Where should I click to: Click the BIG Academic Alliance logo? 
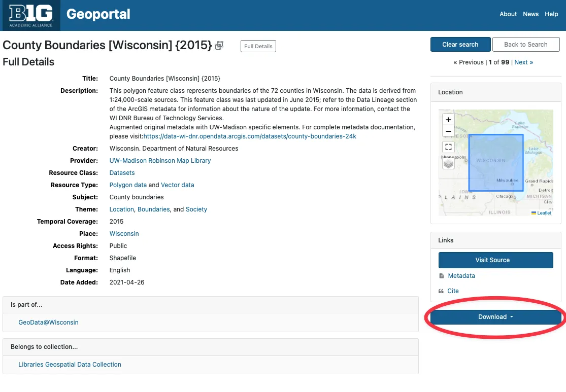[x=31, y=15]
